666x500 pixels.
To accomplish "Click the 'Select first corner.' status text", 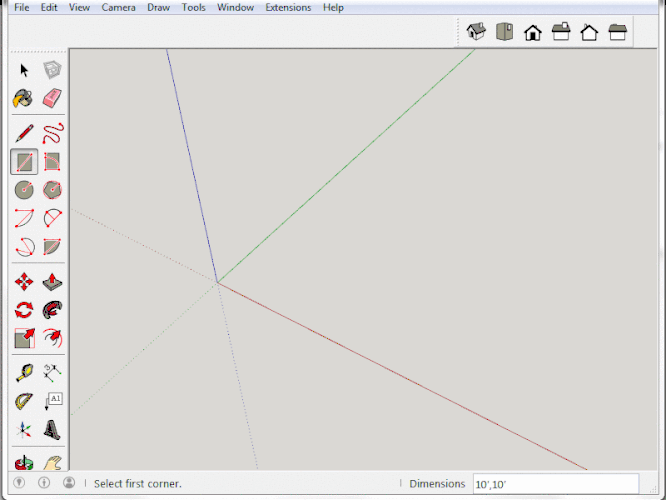I will click(x=138, y=483).
